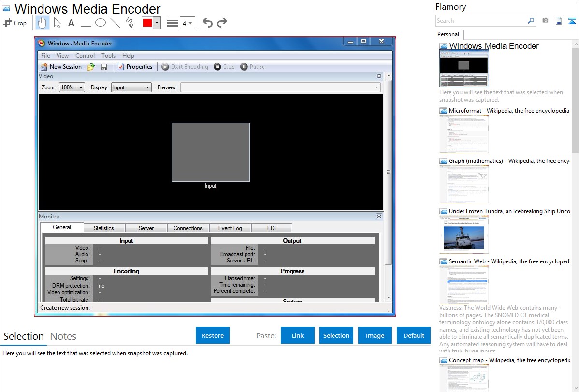Click the gray Input video placeholder
This screenshot has width=579, height=392.
coord(210,152)
